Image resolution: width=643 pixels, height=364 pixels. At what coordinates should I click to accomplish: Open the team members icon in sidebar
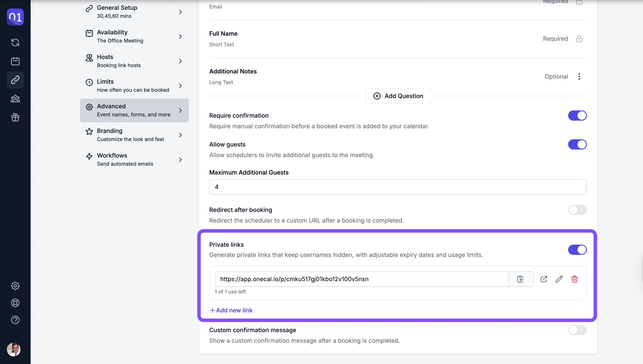point(15,99)
